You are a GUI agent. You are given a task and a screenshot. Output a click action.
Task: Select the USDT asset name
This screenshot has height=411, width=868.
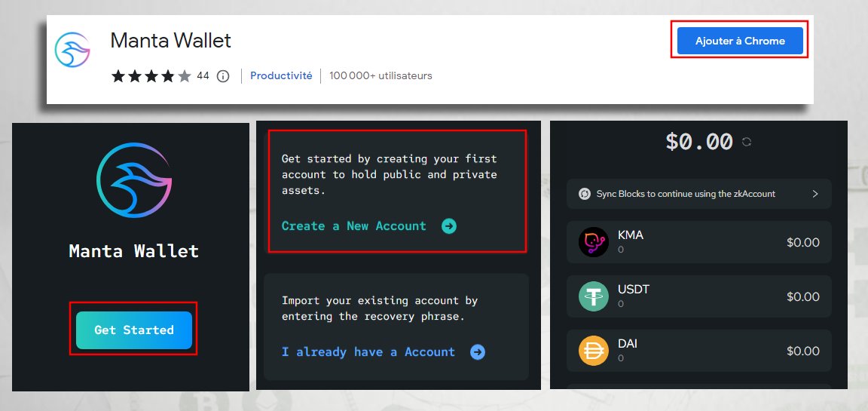tap(634, 290)
